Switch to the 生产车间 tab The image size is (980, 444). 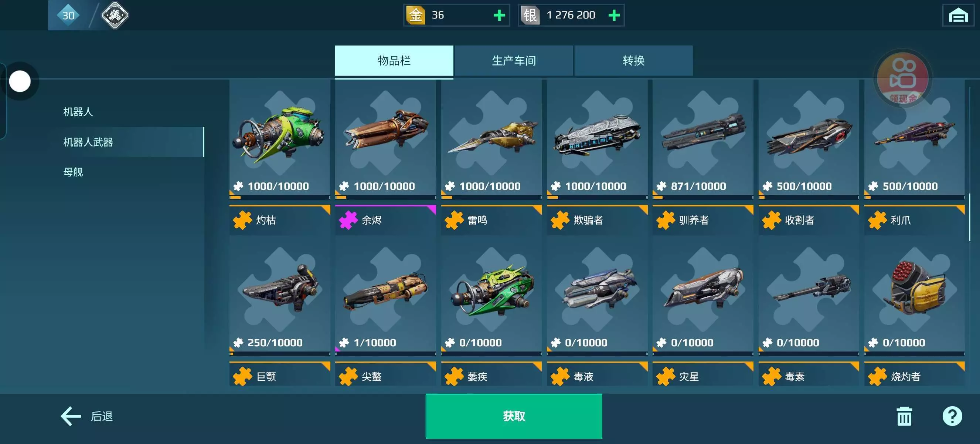[x=514, y=61]
